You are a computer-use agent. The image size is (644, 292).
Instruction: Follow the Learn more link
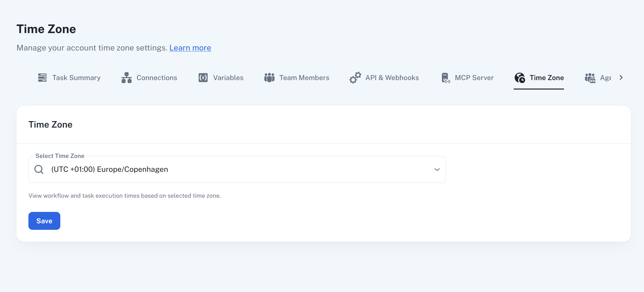[x=190, y=48]
